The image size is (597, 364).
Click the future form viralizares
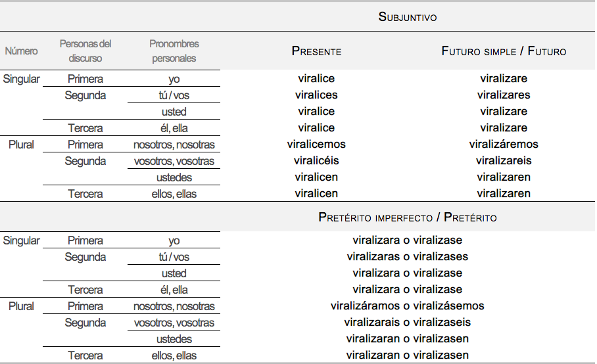pos(504,95)
